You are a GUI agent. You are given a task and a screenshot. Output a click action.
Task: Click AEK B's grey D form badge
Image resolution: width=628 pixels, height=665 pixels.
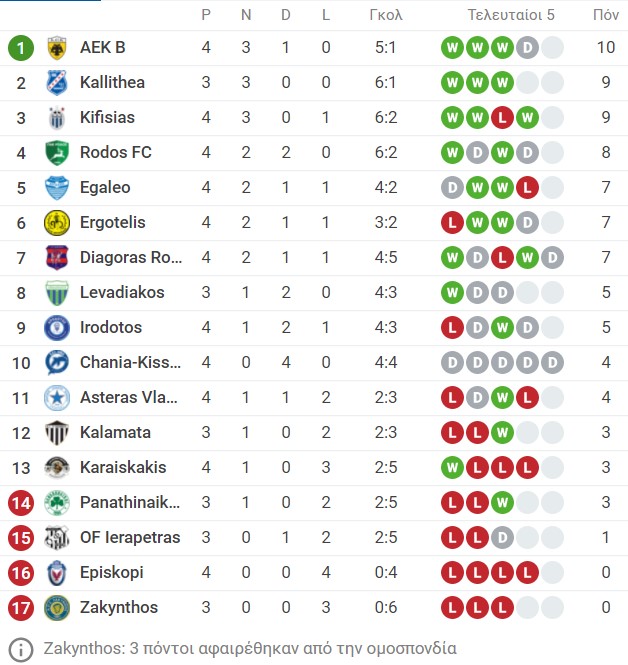click(x=528, y=48)
